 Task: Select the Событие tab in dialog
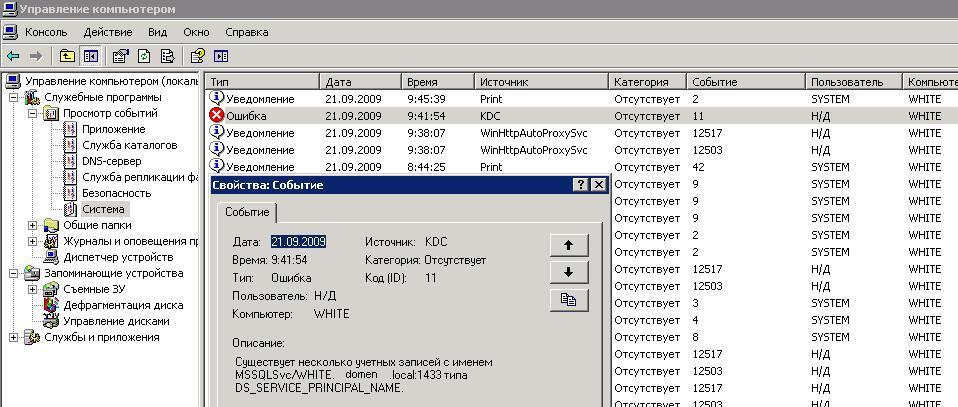pyautogui.click(x=247, y=212)
